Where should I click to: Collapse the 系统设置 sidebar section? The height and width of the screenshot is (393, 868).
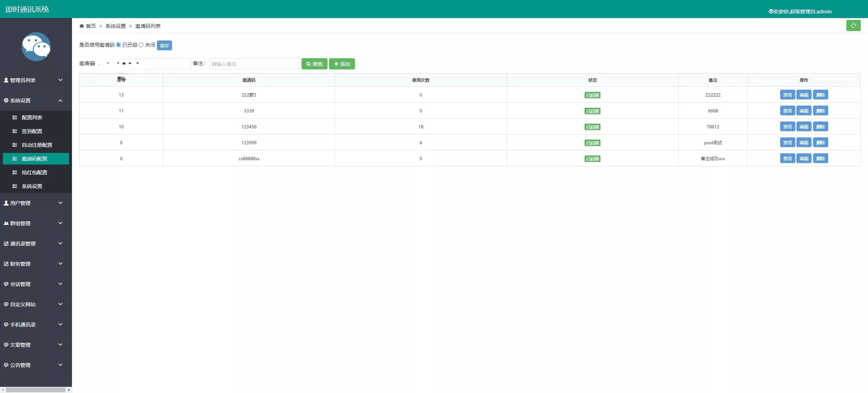tap(60, 101)
